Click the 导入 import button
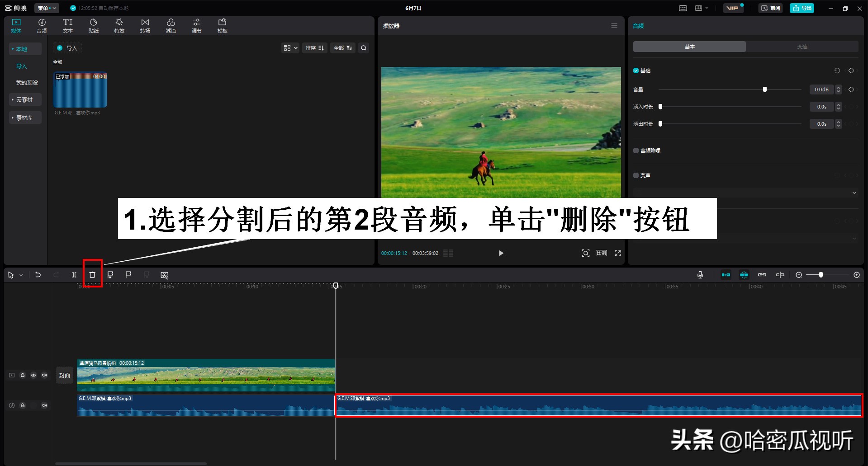The height and width of the screenshot is (466, 868). (67, 47)
